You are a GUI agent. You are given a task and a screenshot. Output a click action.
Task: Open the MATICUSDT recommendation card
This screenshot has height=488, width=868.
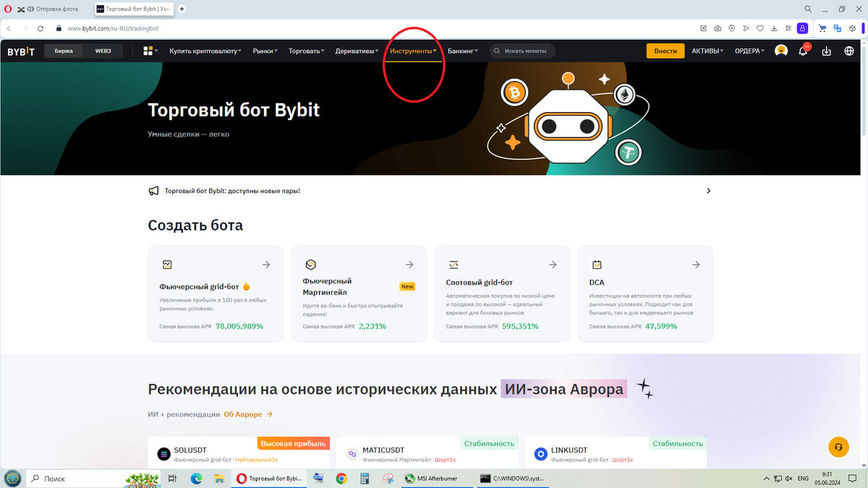[427, 453]
